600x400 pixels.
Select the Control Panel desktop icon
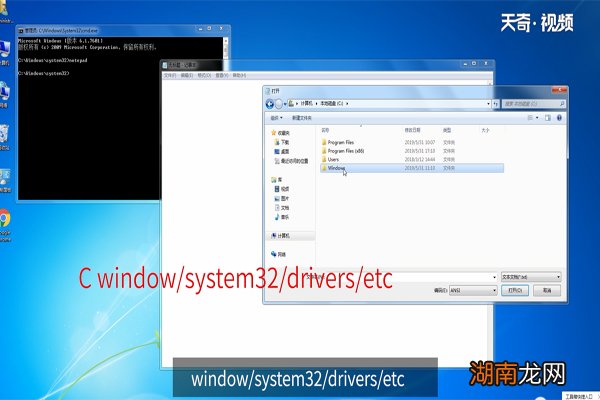click(x=5, y=180)
